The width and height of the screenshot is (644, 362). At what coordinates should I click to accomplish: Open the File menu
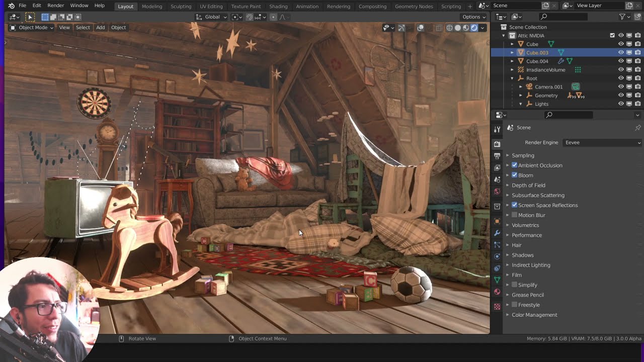(22, 6)
